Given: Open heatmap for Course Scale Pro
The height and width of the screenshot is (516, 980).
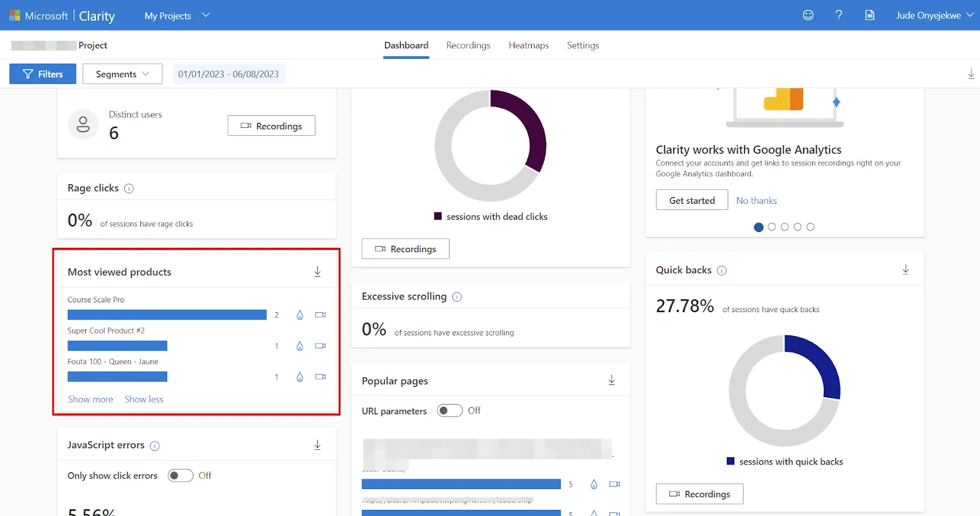Looking at the screenshot, I should click(x=300, y=315).
